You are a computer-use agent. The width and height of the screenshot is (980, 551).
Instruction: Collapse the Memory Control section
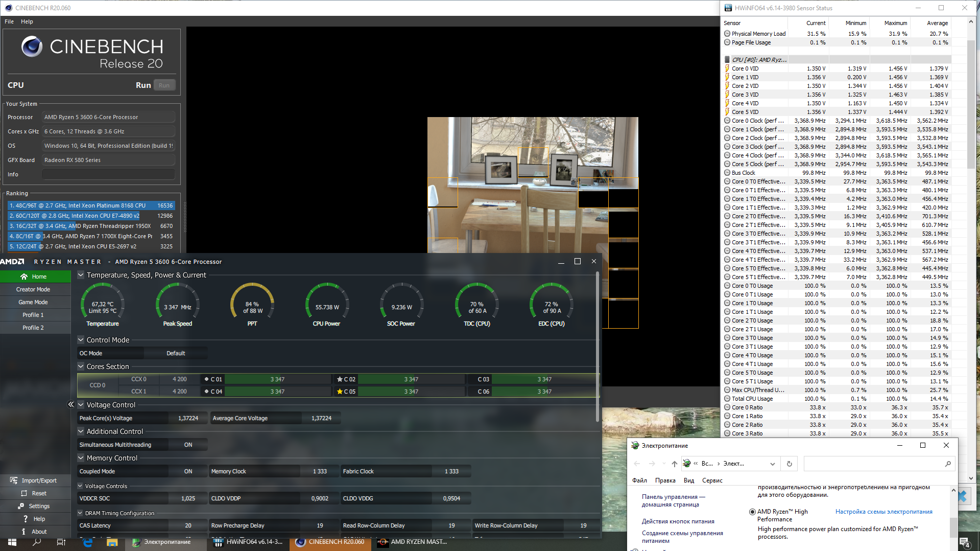point(81,457)
